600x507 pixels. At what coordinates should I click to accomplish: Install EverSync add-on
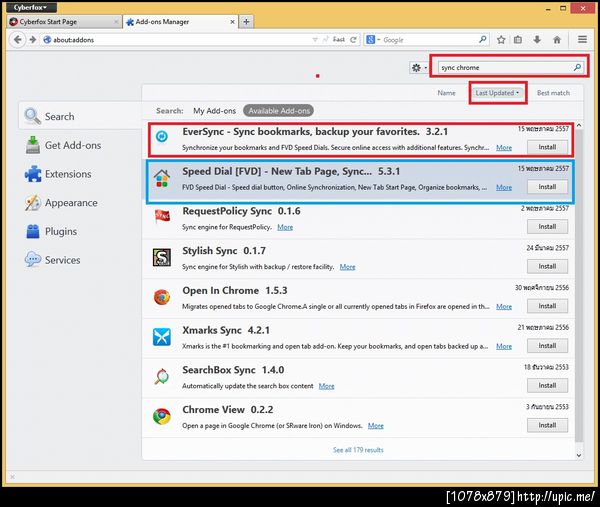(547, 147)
